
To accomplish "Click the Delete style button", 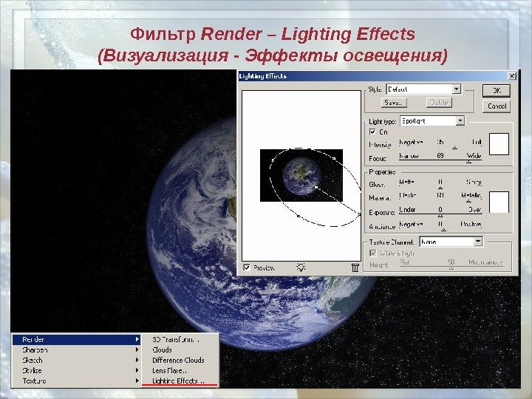I will tap(439, 102).
